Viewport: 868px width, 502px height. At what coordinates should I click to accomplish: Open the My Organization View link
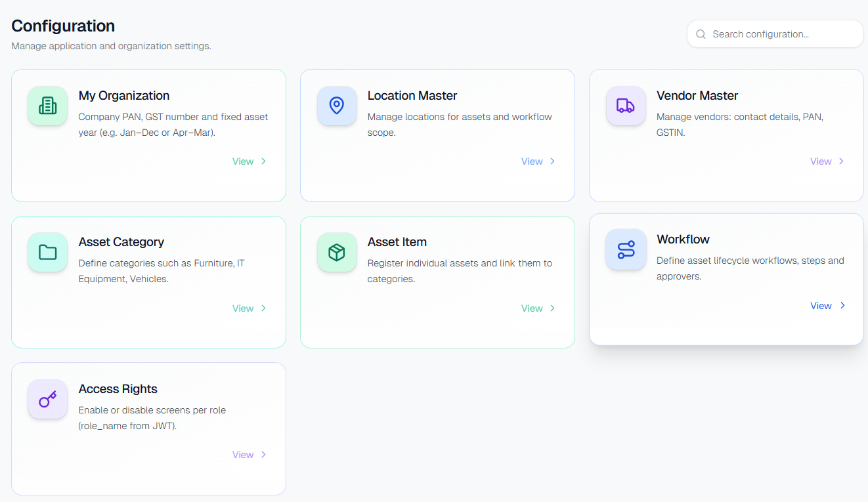tap(243, 161)
